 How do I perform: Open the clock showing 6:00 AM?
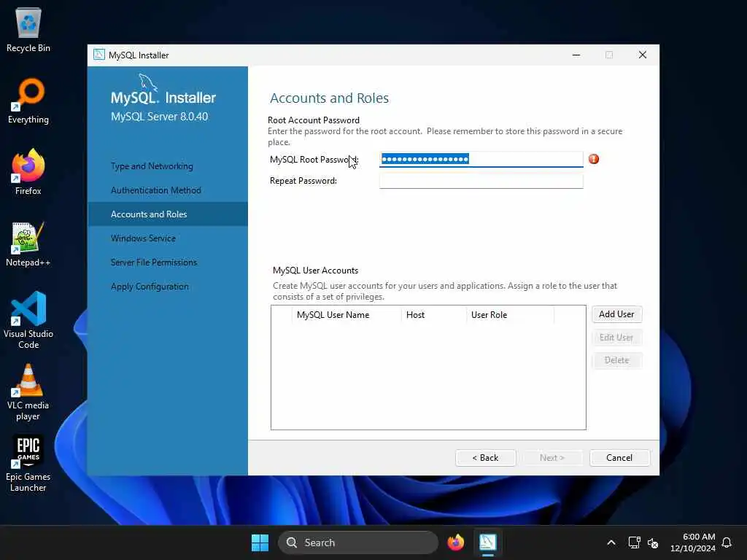point(693,542)
